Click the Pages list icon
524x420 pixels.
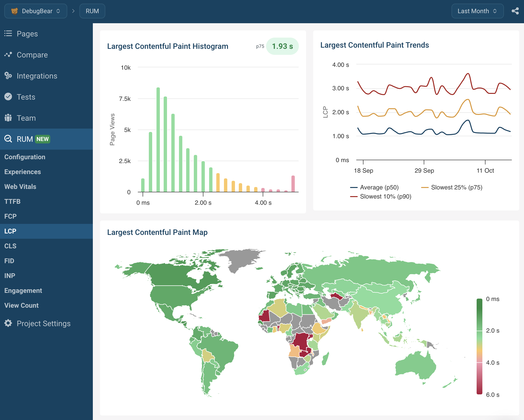8,34
